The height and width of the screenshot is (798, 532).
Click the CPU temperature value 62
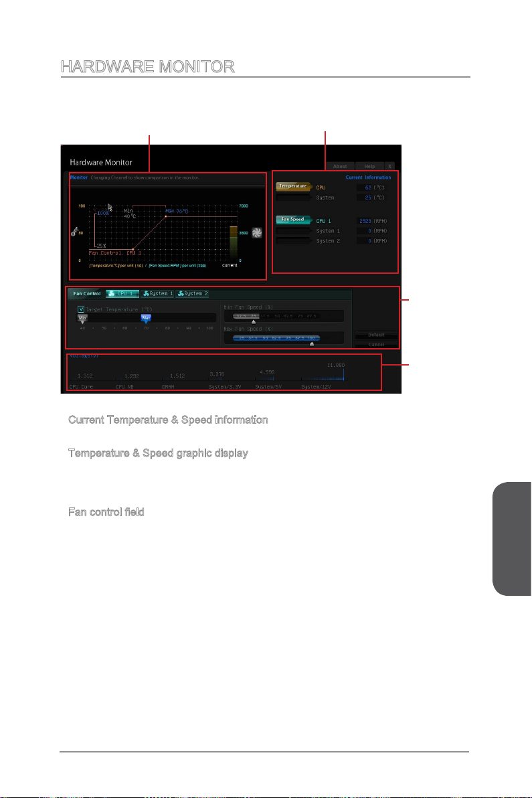point(368,188)
